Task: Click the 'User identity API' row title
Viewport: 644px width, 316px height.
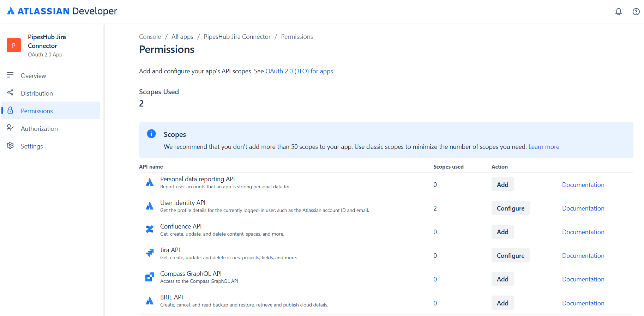Action: [183, 203]
